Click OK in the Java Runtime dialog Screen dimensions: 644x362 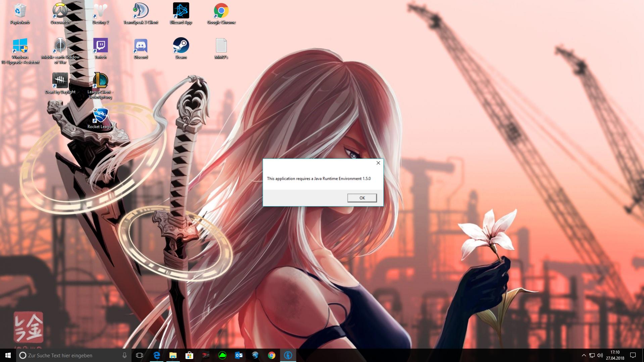362,198
